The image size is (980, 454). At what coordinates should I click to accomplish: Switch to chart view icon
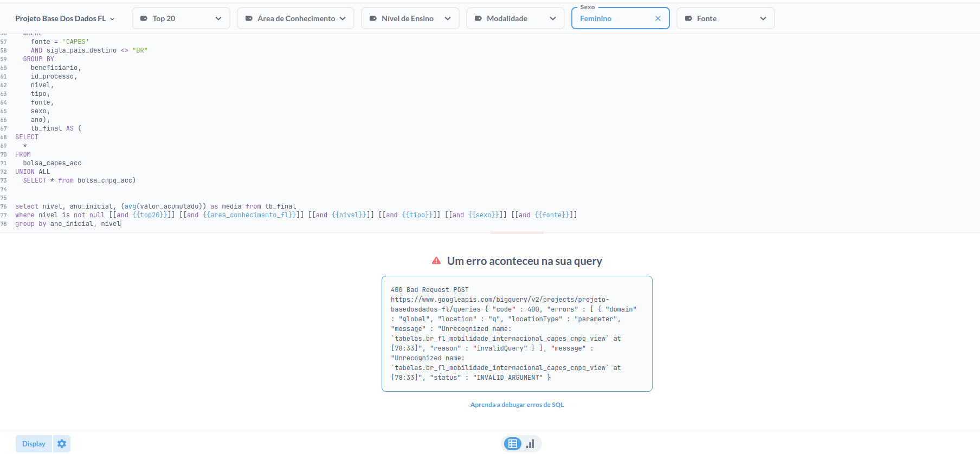point(531,444)
